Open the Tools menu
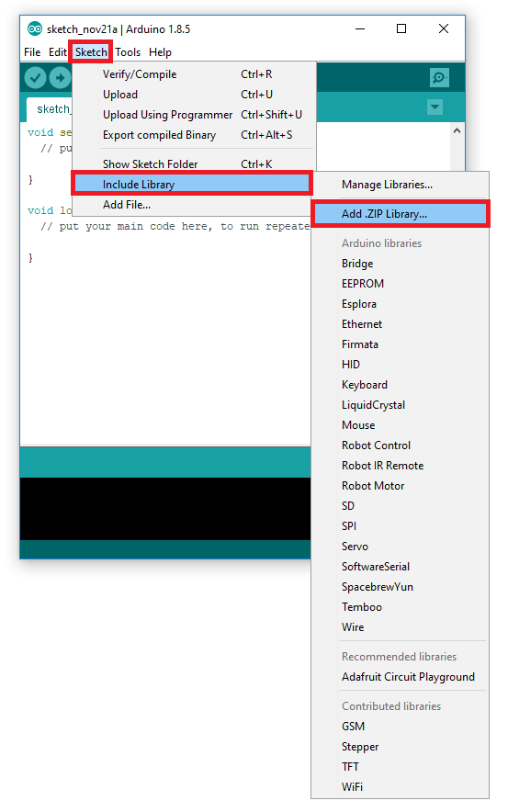The image size is (508, 812). 128,52
